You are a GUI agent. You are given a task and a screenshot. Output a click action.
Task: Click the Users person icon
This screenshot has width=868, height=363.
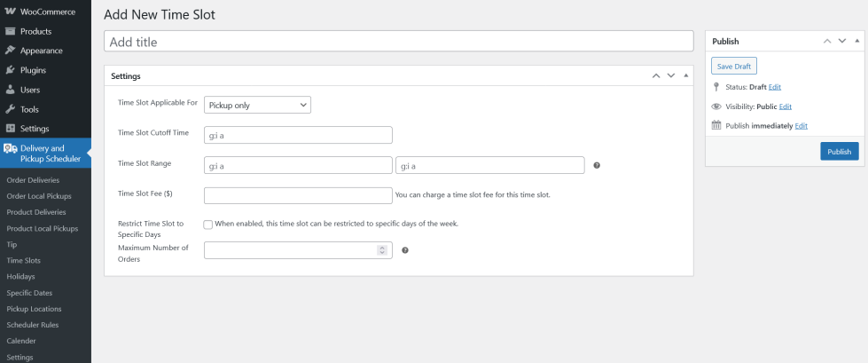point(10,90)
